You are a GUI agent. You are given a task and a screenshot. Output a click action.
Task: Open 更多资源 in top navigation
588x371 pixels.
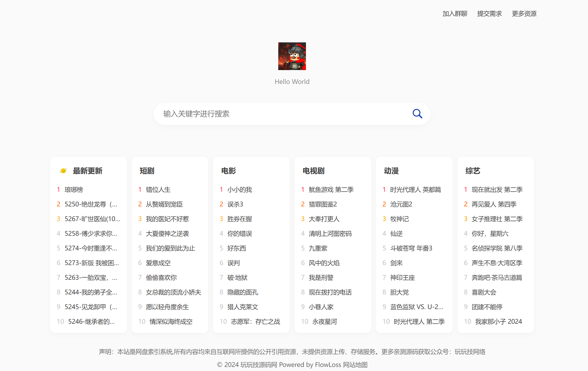(524, 14)
